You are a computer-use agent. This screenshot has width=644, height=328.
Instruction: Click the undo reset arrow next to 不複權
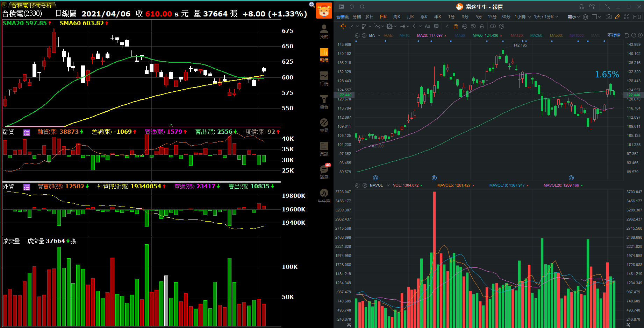tap(627, 35)
